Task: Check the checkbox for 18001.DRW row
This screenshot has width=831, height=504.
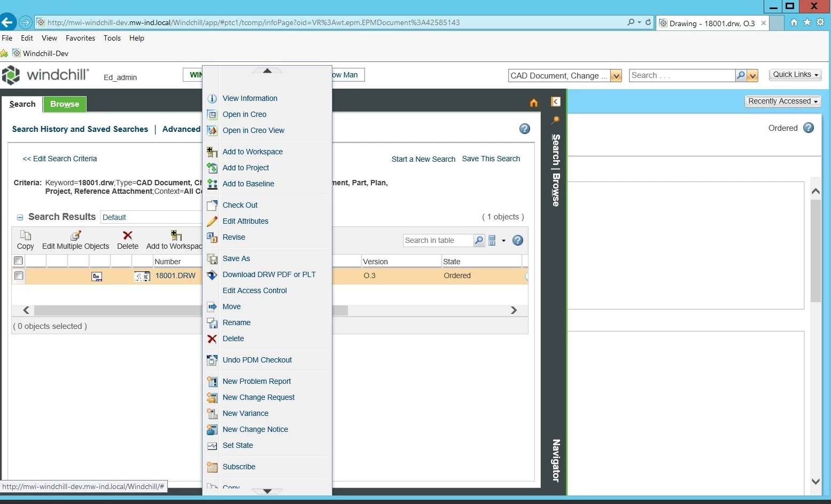Action: point(19,275)
